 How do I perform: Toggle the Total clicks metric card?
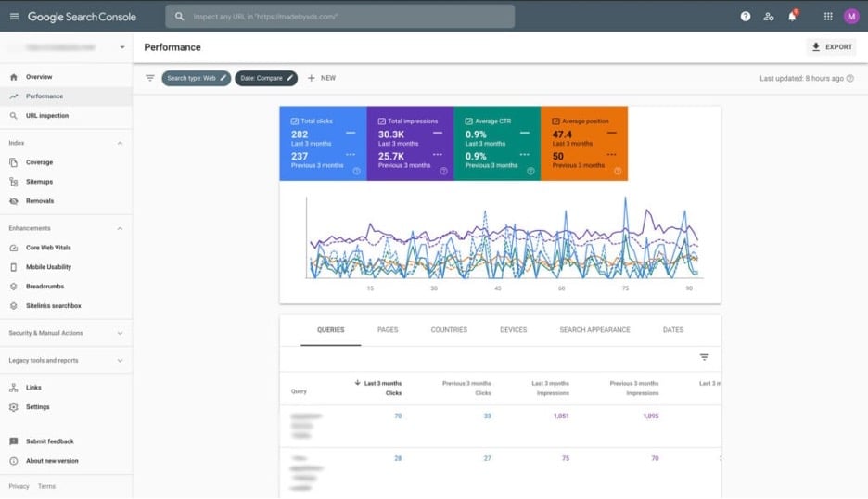(323, 144)
